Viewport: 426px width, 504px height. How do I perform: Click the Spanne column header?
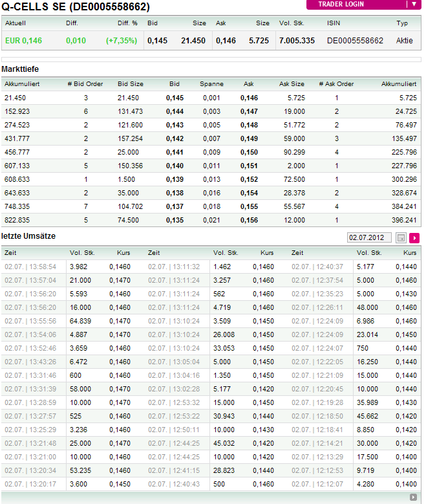pos(211,83)
